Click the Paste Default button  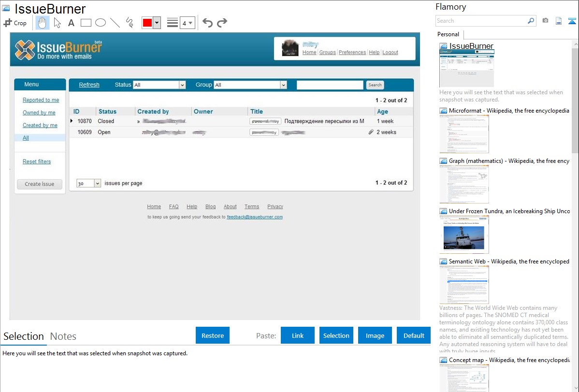coord(414,335)
